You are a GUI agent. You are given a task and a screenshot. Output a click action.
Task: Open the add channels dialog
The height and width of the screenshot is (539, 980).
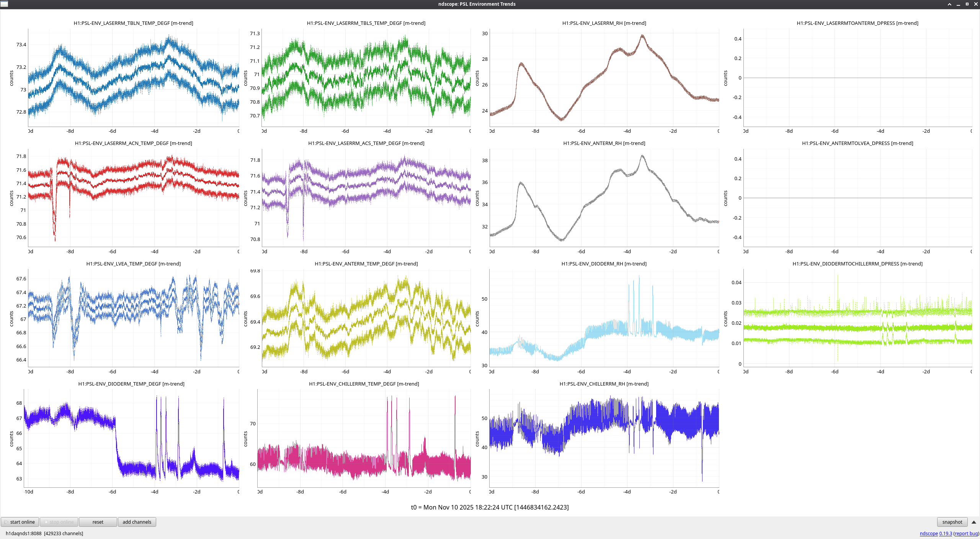(x=137, y=522)
